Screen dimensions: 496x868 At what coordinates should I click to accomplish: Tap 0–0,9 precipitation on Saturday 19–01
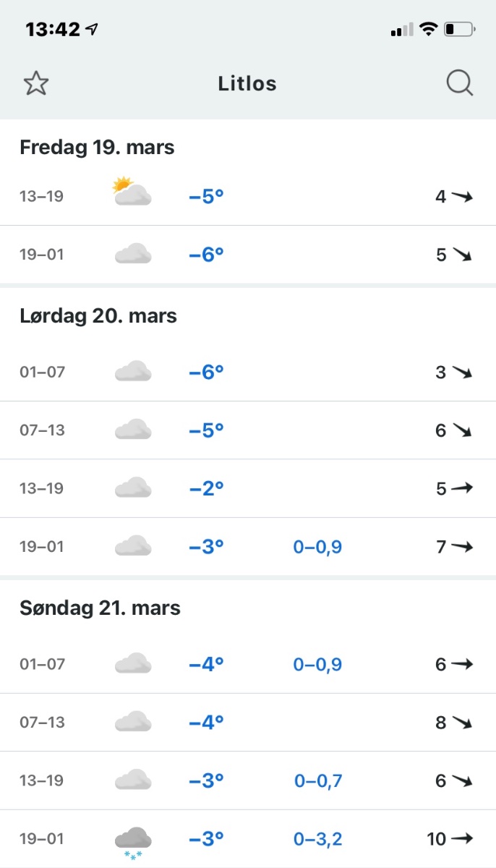(x=317, y=547)
